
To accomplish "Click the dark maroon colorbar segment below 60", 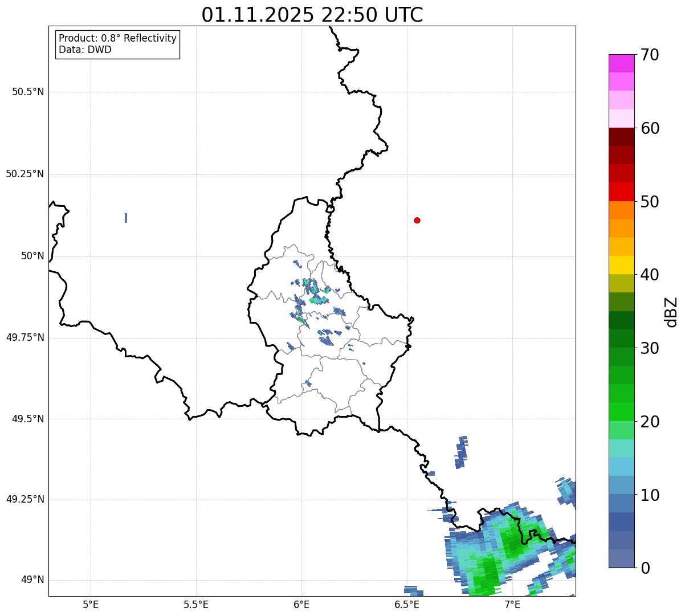I will coord(621,137).
